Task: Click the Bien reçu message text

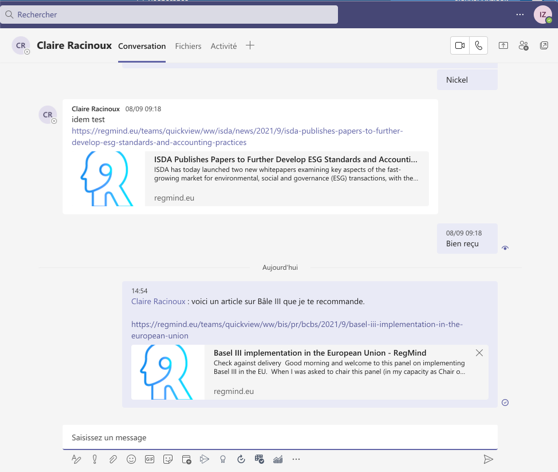Action: coord(462,244)
